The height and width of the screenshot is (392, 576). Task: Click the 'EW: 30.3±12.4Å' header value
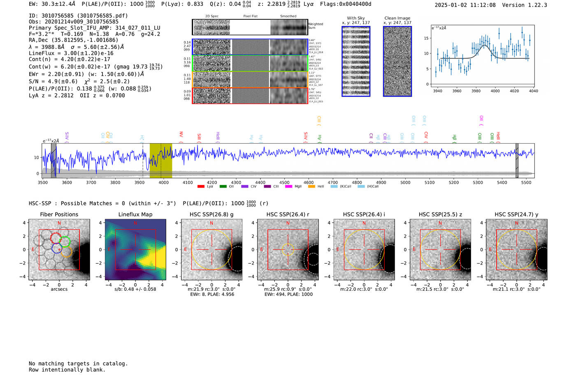(52, 4)
